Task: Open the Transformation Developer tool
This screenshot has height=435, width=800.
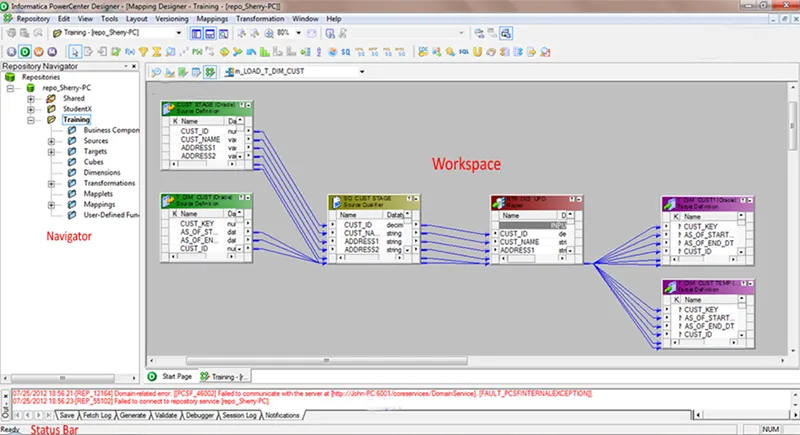Action: (x=183, y=72)
